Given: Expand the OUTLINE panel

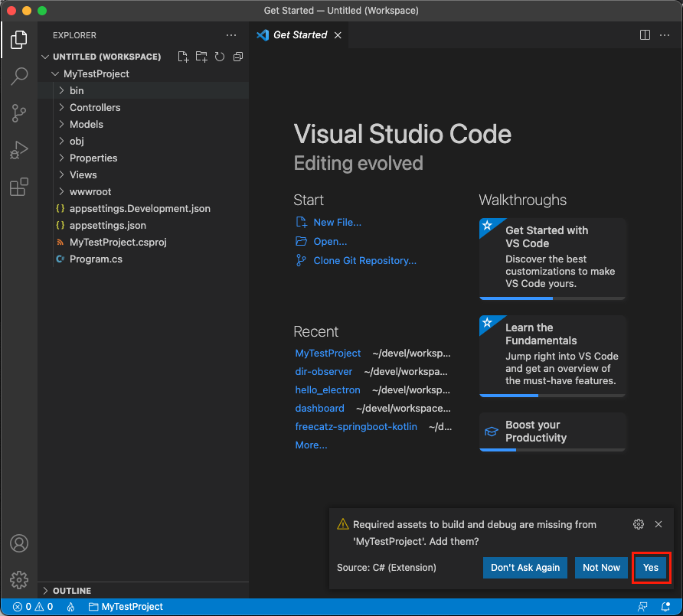Looking at the screenshot, I should [x=143, y=591].
